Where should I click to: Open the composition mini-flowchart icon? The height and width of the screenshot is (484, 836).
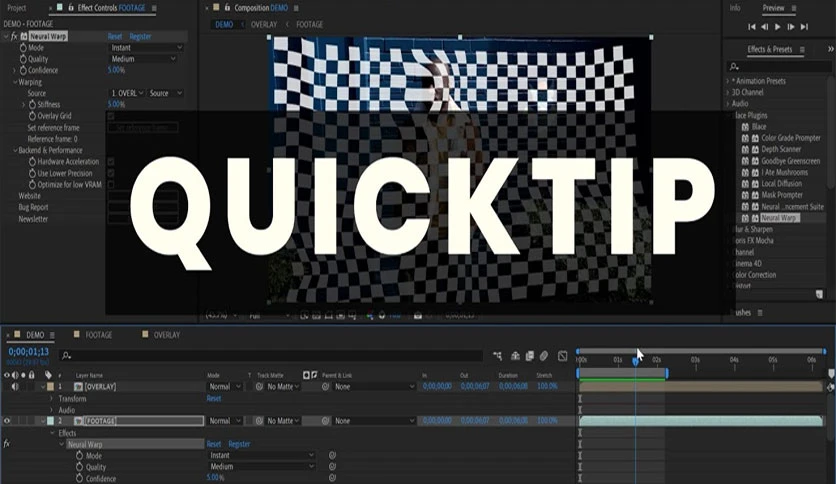click(497, 356)
